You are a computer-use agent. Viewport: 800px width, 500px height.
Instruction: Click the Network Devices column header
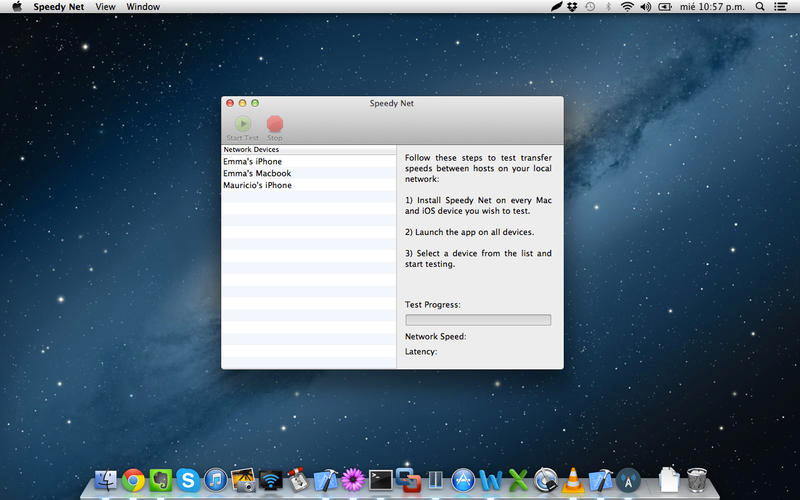coord(309,149)
